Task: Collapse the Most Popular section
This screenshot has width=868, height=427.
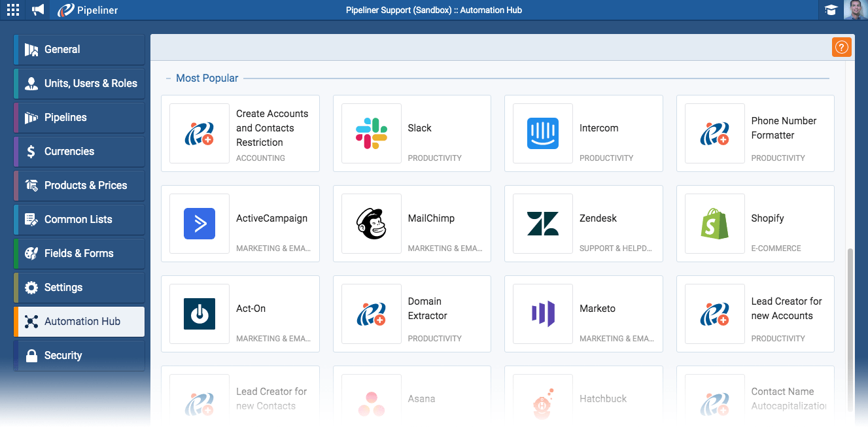Action: pos(168,77)
